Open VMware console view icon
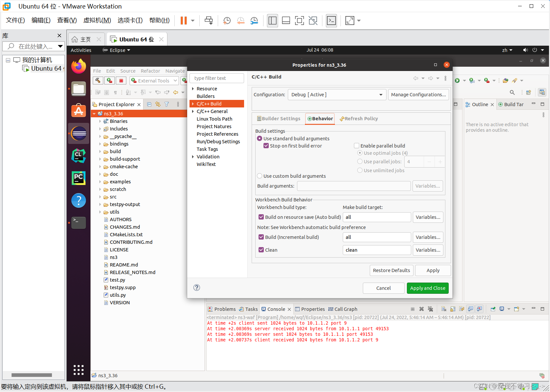550x392 pixels. click(331, 21)
